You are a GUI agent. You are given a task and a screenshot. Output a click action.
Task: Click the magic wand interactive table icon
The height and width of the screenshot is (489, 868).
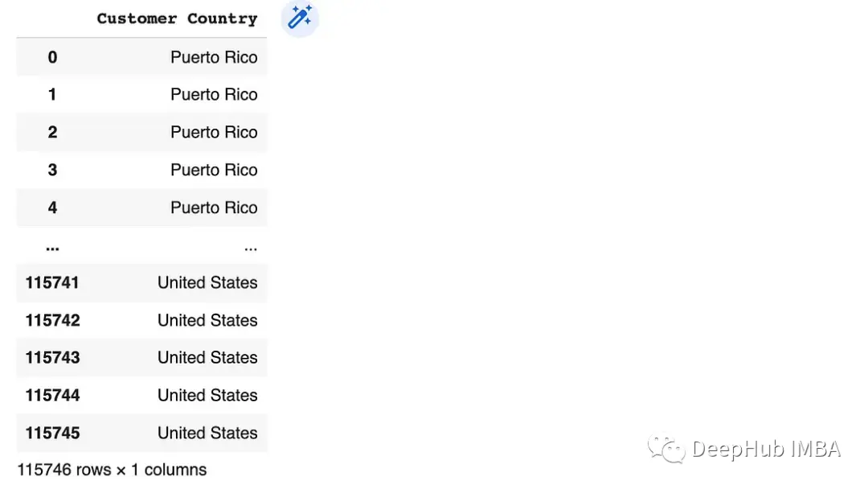(300, 18)
